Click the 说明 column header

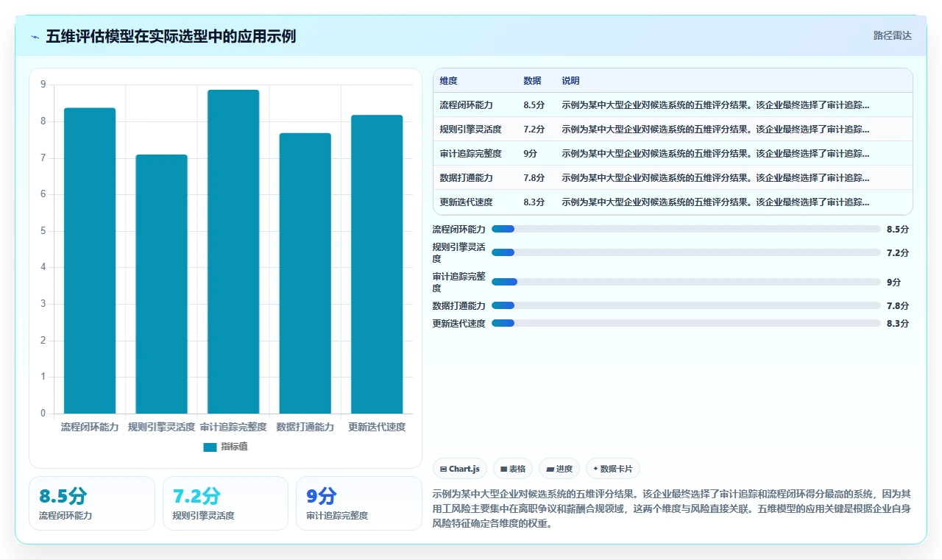570,81
